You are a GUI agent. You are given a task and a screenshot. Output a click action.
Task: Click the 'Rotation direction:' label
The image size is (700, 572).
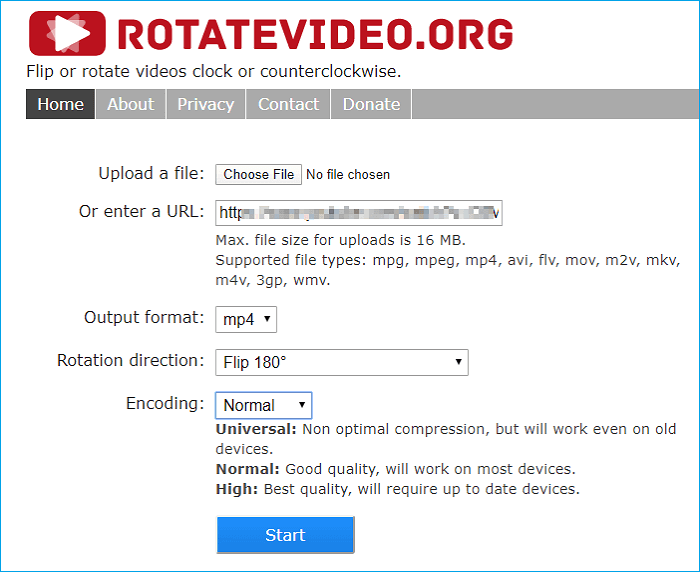(130, 360)
